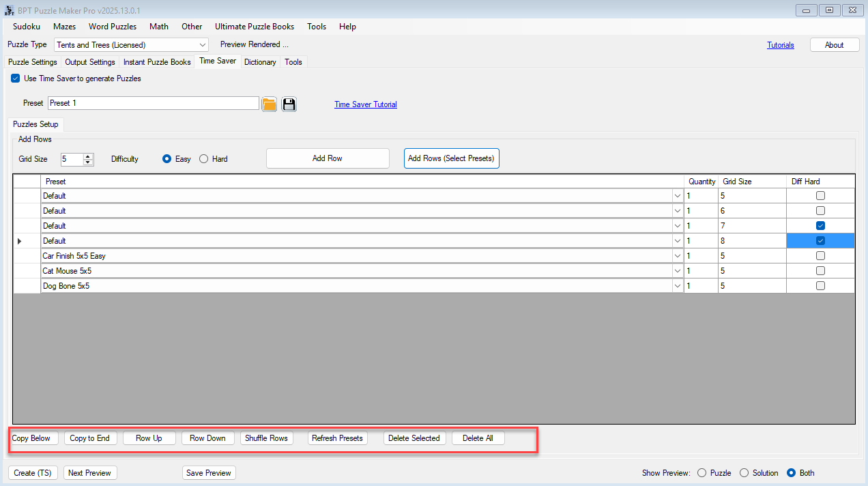The width and height of the screenshot is (868, 486).
Task: Switch to Instant Puzzle Books tab
Action: 157,62
